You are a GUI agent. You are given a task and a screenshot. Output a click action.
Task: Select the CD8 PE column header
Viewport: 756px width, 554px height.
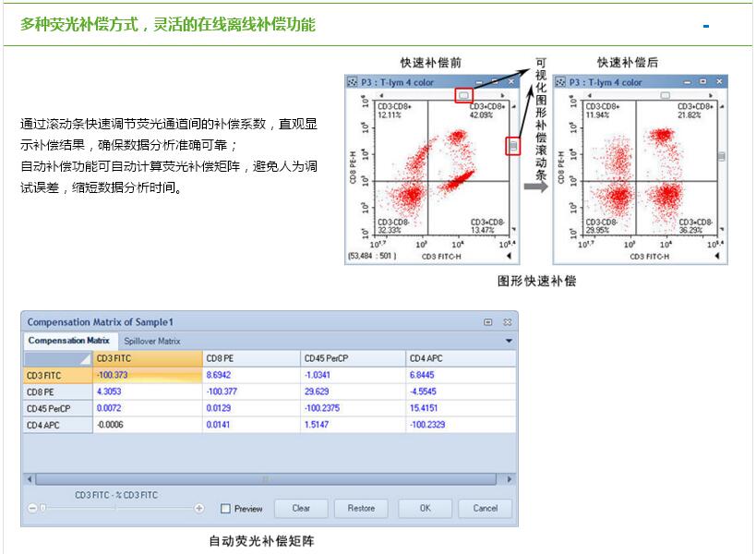coord(251,359)
